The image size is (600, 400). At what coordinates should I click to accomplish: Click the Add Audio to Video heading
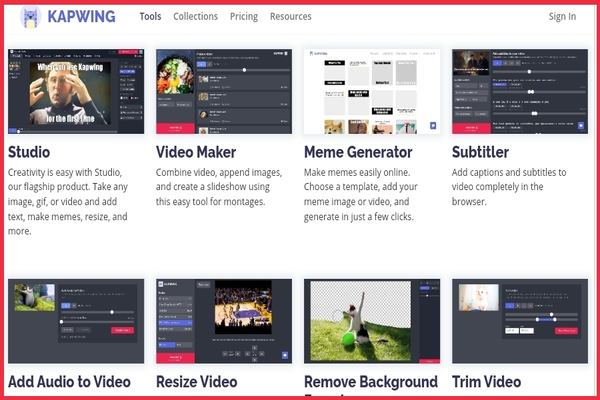(x=69, y=382)
